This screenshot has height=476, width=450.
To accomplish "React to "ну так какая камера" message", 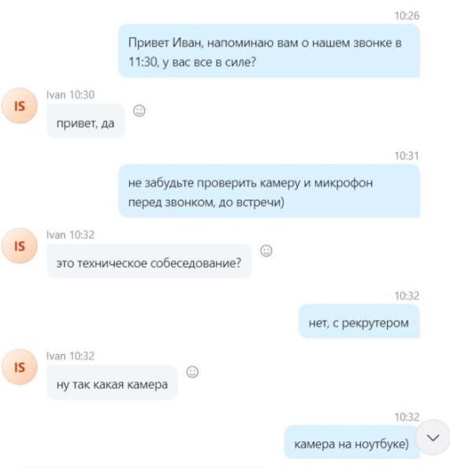I will coord(192,372).
